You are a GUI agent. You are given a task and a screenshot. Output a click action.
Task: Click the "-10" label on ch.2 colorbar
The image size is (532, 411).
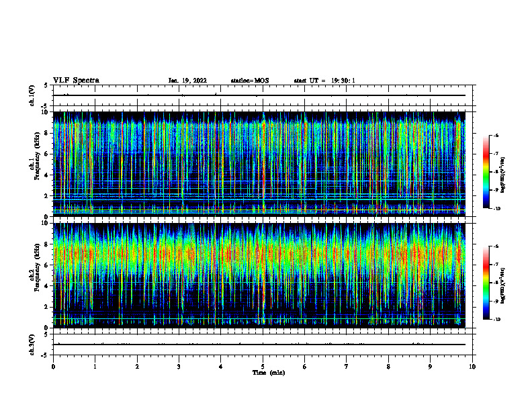coord(496,320)
